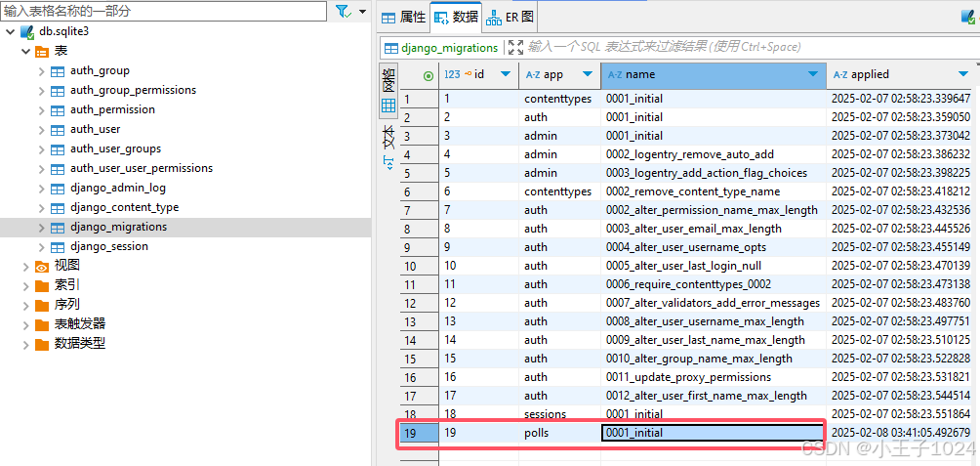Collapse the 表 tables folder
This screenshot has height=466, width=980.
25,52
